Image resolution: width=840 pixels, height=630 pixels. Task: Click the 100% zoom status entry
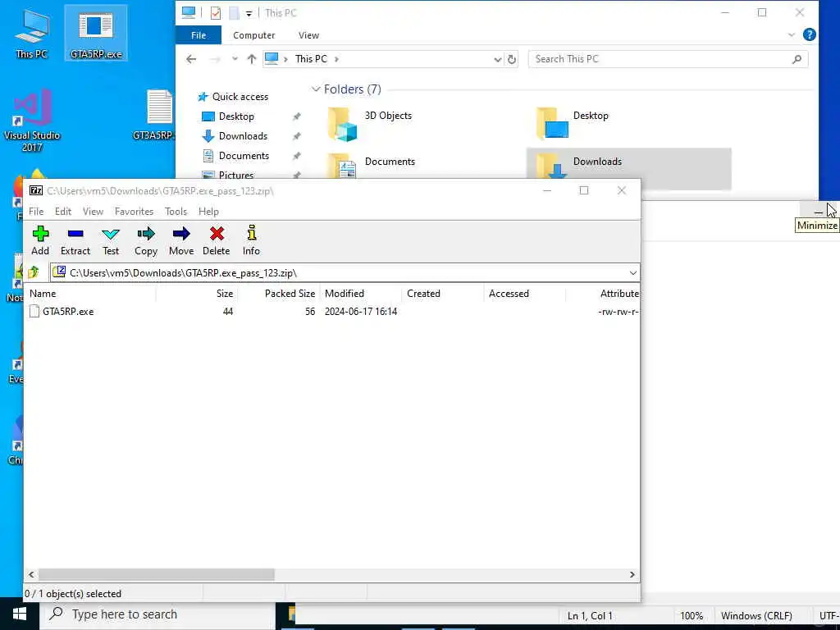pos(692,616)
